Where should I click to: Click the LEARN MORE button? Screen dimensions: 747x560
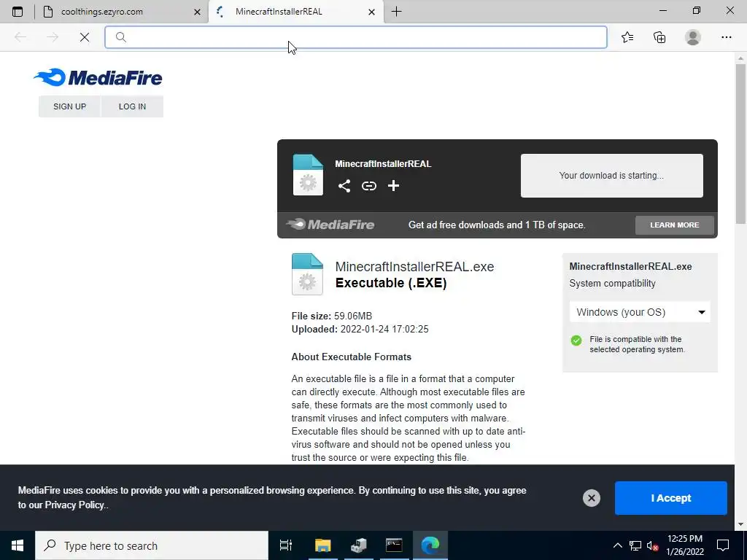pos(675,225)
